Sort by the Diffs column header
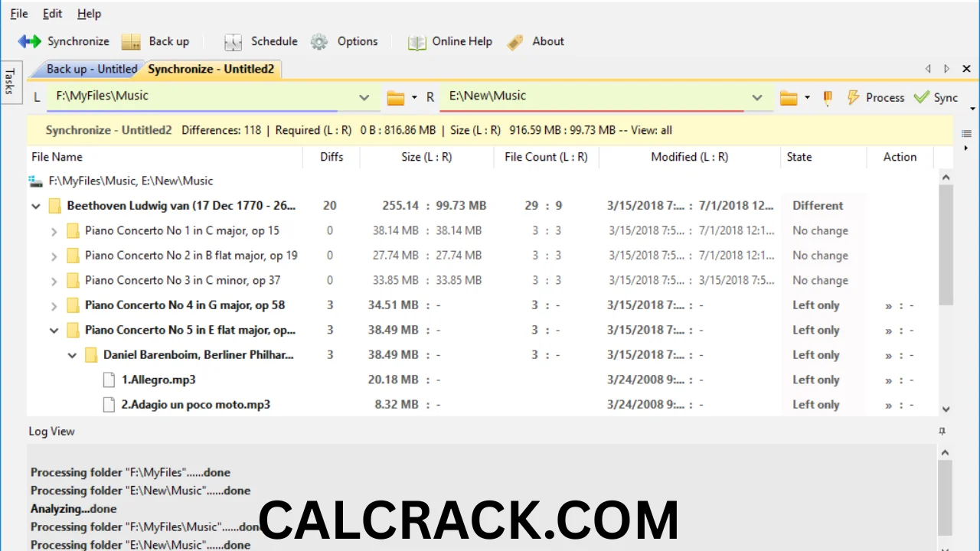This screenshot has width=980, height=551. pos(331,157)
